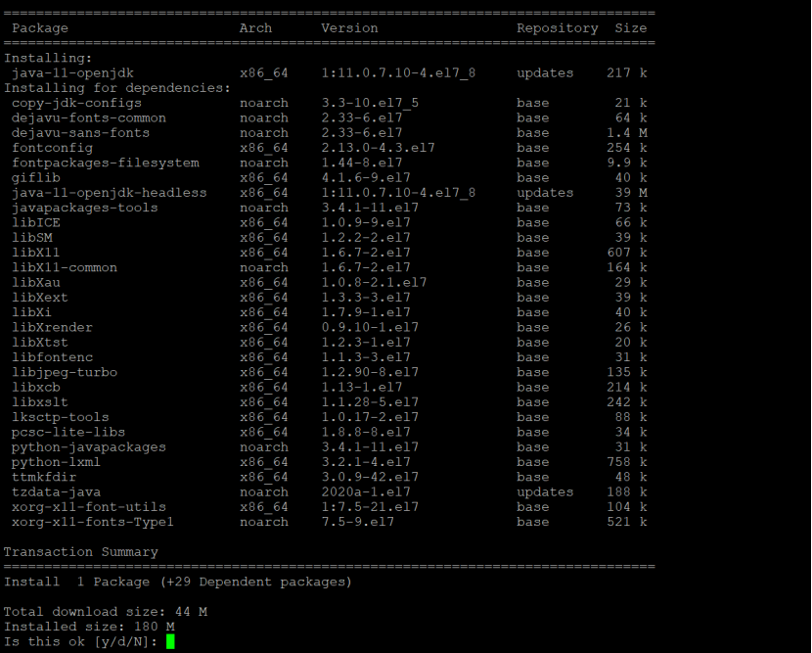This screenshot has width=812, height=653.
Task: Select the 'pcsc-lite-libs' package name
Action: pos(68,433)
